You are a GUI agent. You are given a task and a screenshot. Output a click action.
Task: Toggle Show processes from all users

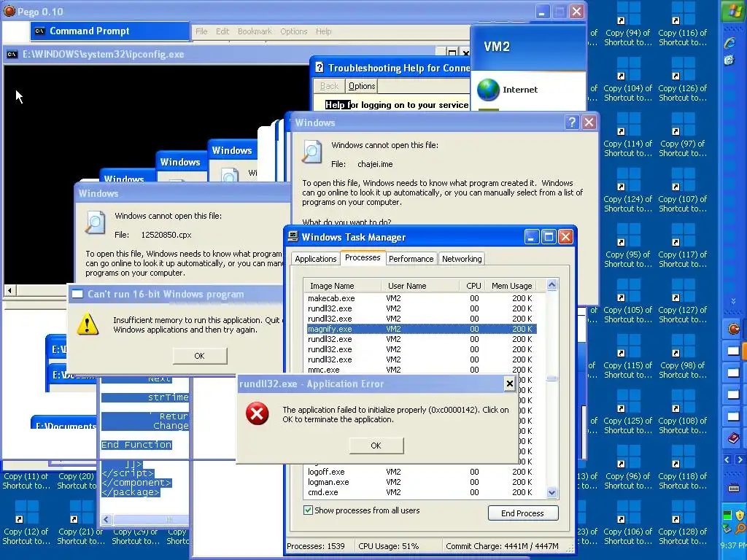tap(309, 510)
